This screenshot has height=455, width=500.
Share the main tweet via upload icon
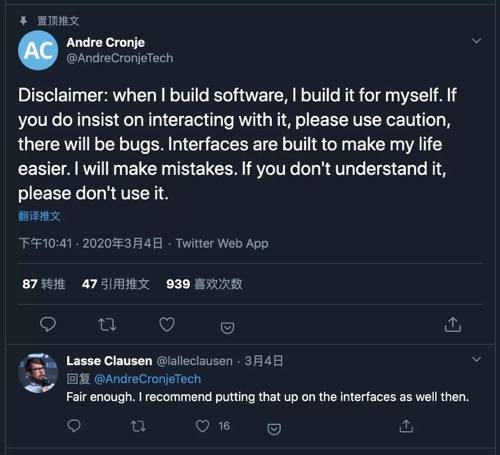[453, 325]
